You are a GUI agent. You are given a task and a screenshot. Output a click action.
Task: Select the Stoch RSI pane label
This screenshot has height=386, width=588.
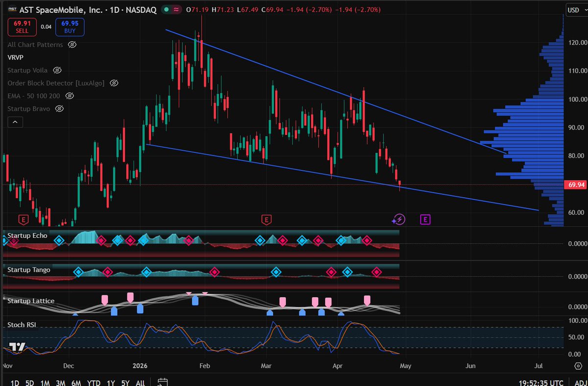[x=22, y=325]
